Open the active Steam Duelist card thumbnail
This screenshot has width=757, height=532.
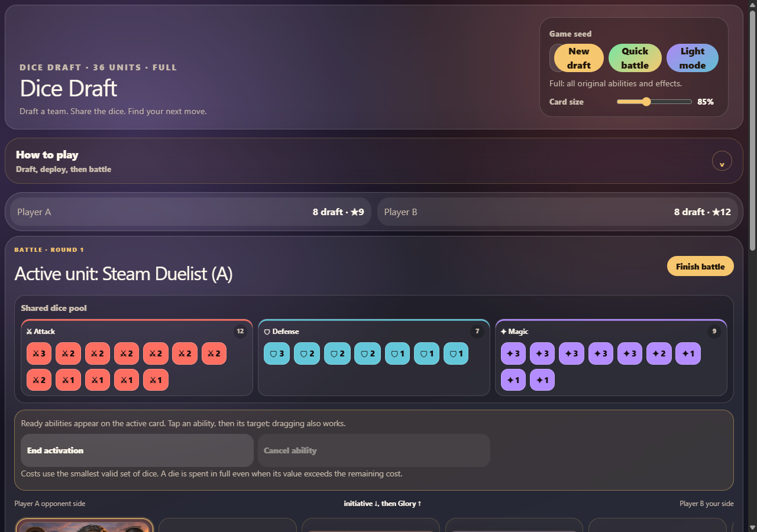tap(85, 525)
